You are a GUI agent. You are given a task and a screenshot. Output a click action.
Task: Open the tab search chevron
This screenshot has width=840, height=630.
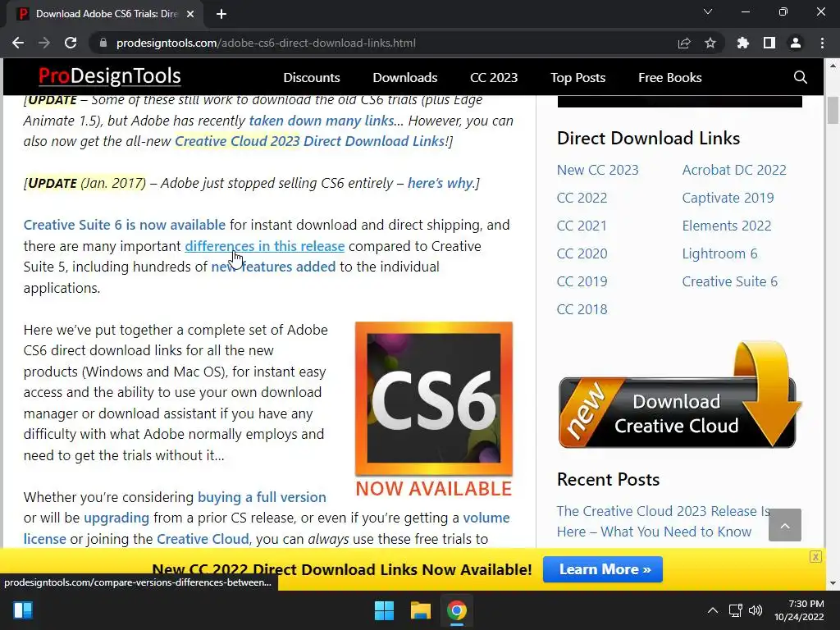708,11
